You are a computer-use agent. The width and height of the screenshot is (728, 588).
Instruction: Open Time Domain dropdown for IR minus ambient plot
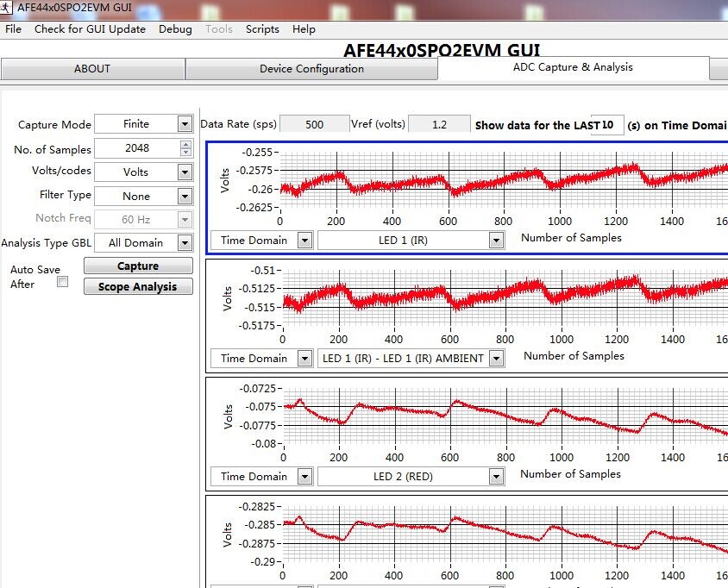pyautogui.click(x=304, y=359)
